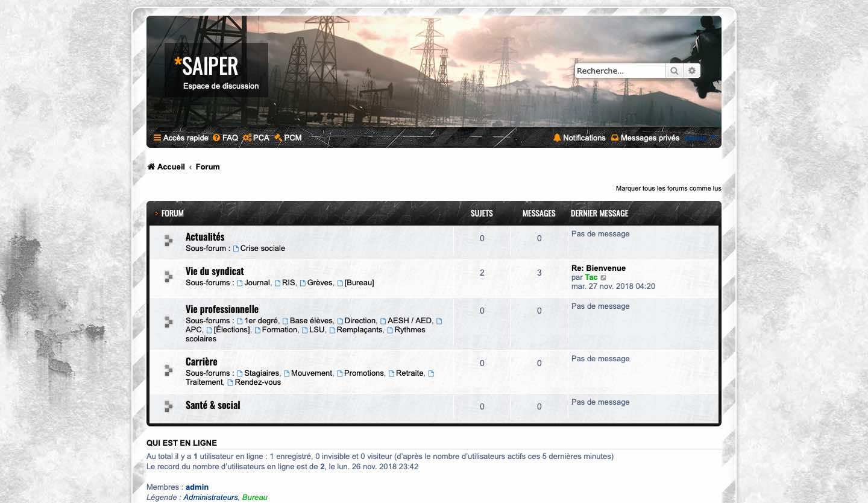Image resolution: width=868 pixels, height=503 pixels.
Task: Go to the Grèves subforum
Action: 319,283
